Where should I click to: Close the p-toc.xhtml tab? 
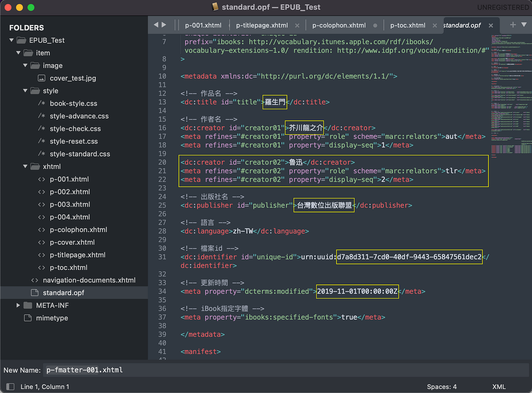435,26
